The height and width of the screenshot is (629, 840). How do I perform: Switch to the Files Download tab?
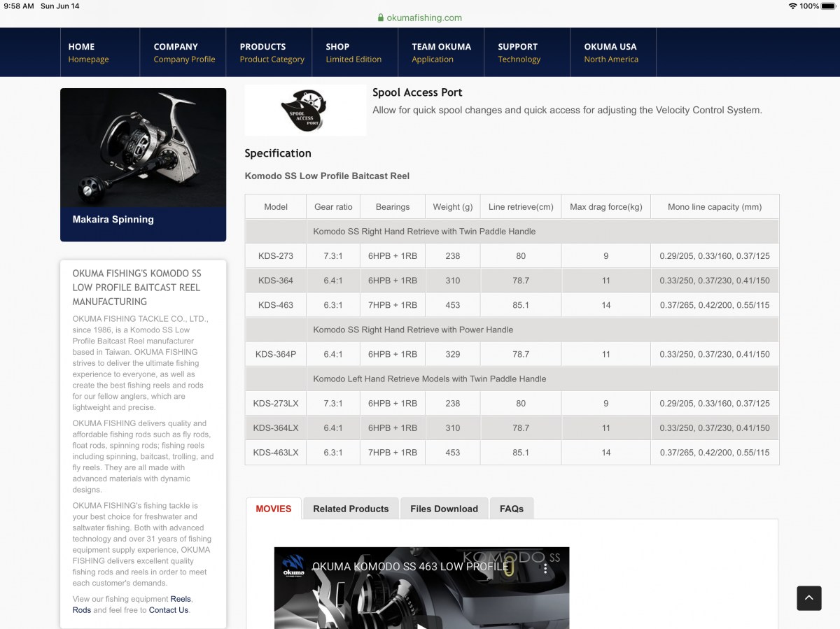coord(444,509)
